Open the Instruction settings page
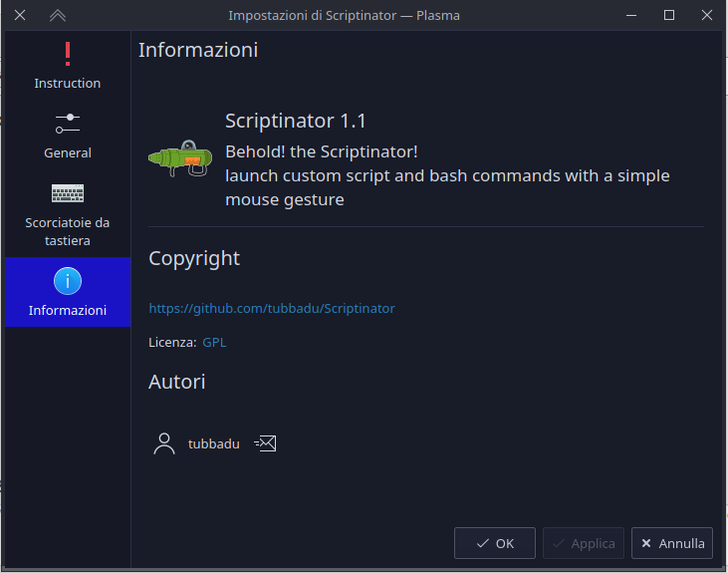Viewport: 728px width, 573px height. tap(68, 66)
